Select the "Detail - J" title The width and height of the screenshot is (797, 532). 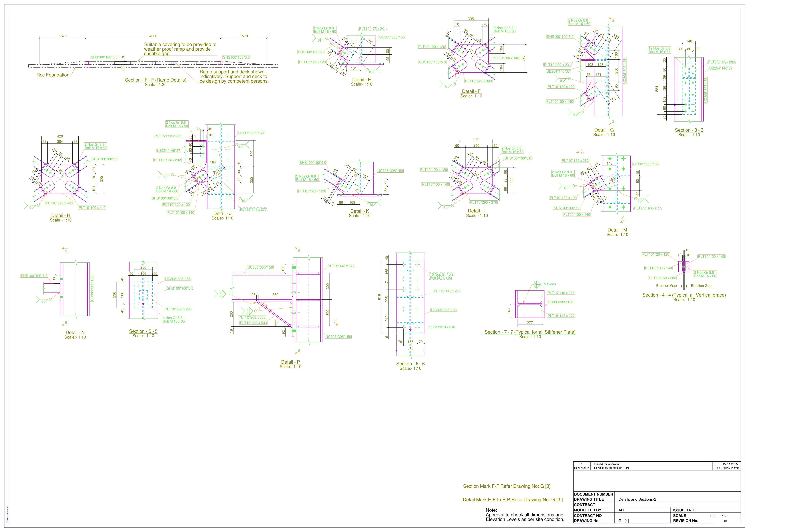pos(222,213)
